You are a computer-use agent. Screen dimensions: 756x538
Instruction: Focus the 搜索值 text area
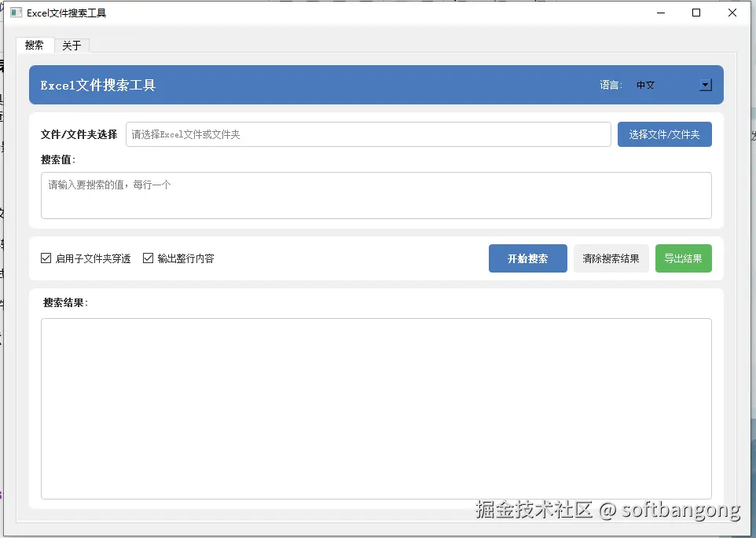tap(376, 196)
